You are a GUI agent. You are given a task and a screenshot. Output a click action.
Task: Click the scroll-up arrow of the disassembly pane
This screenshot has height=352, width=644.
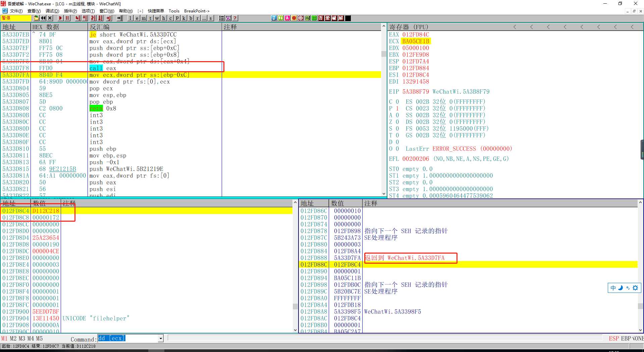(x=384, y=27)
